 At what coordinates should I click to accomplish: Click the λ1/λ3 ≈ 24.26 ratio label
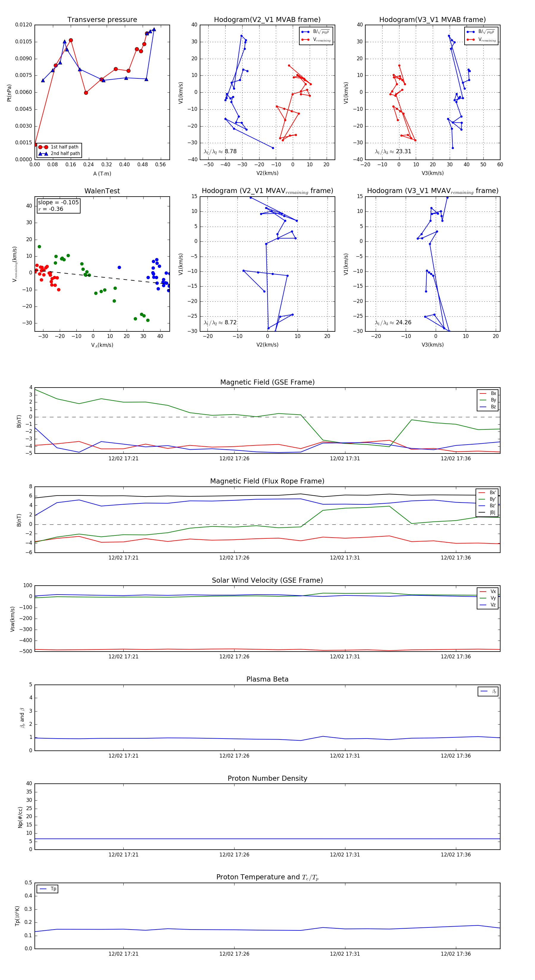tap(393, 323)
